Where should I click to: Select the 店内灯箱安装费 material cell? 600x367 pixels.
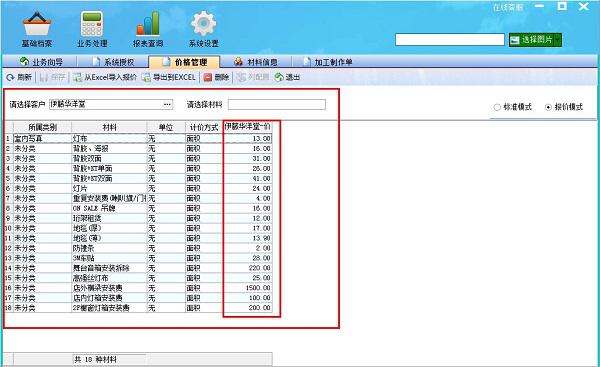109,298
